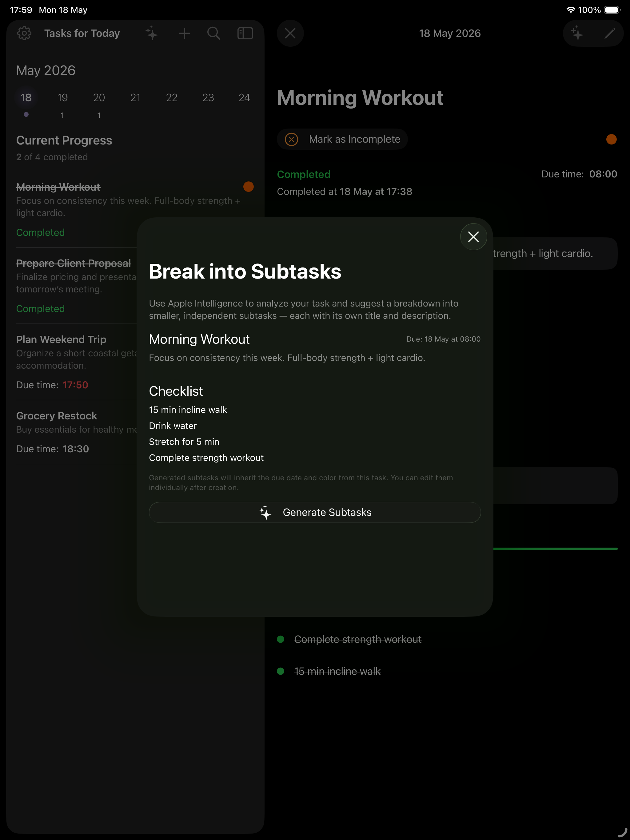This screenshot has height=840, width=630.
Task: Open search with magnifier icon
Action: [213, 34]
